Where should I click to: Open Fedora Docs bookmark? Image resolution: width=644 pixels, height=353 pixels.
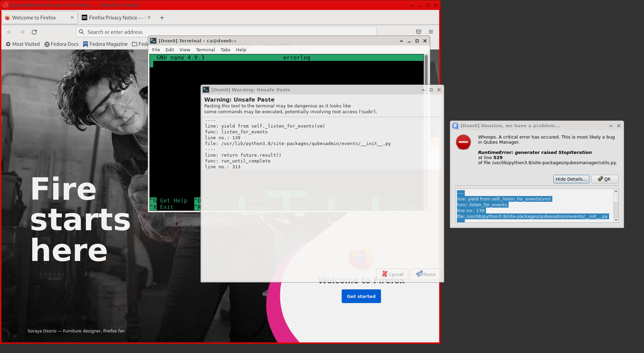[62, 44]
